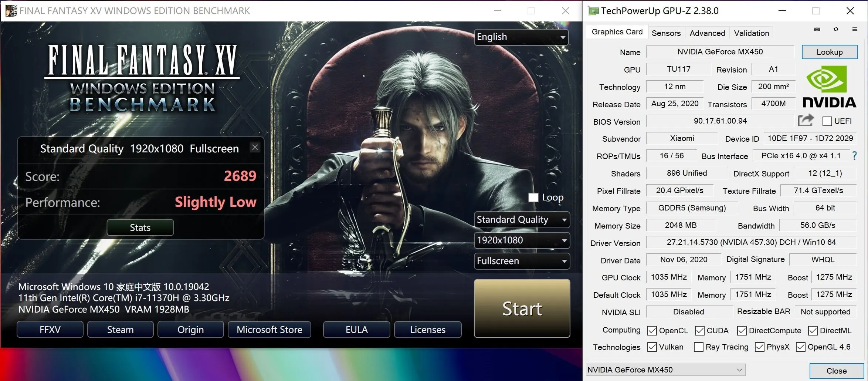Switch to the Sensors tab
Viewport: 868px width, 381px height.
pyautogui.click(x=666, y=33)
